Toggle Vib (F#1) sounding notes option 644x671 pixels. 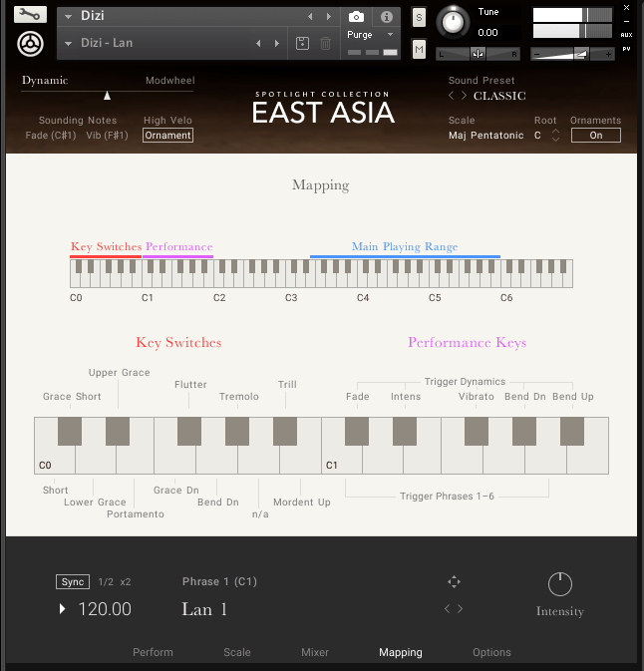click(107, 136)
